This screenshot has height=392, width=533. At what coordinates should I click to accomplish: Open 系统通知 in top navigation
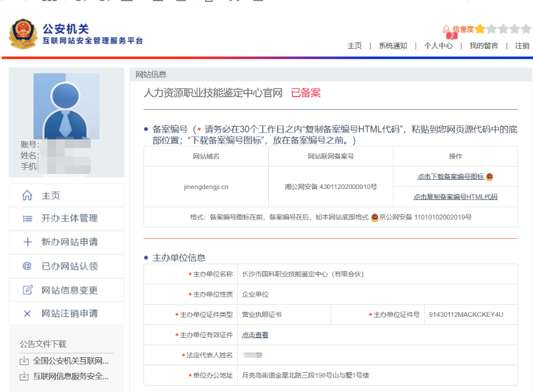(393, 46)
